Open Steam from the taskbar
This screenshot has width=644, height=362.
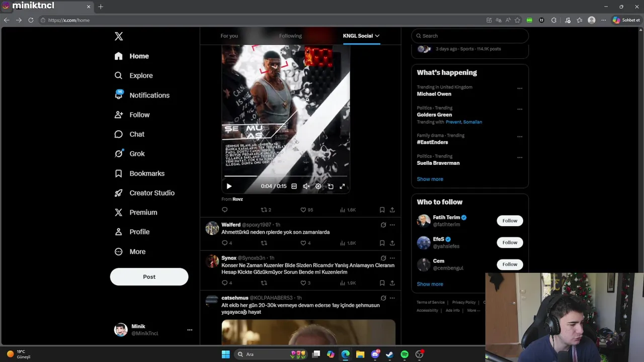point(389,354)
